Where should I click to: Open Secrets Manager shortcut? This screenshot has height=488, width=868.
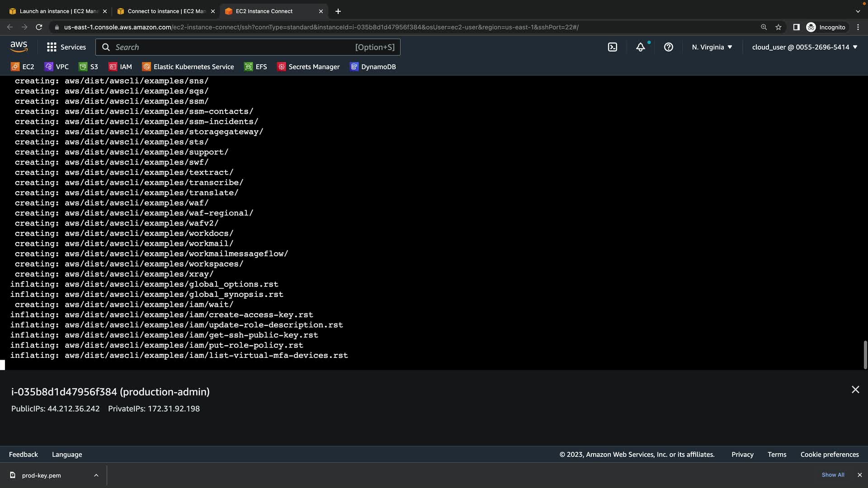pyautogui.click(x=308, y=67)
